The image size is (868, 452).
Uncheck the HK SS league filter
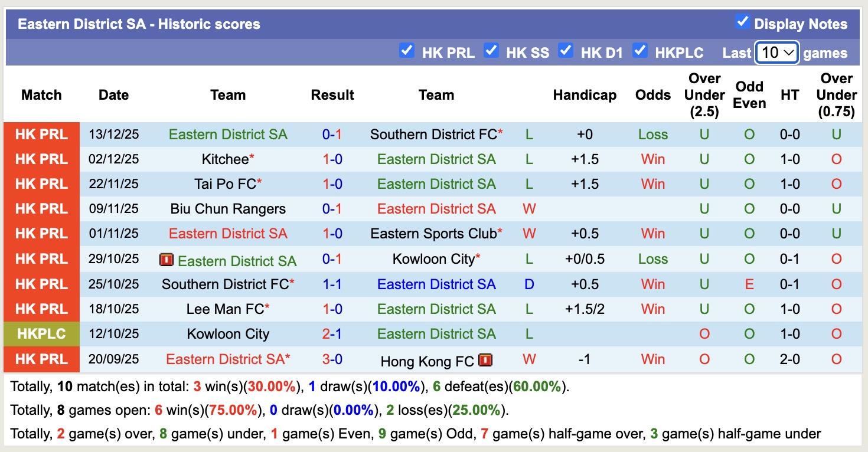[491, 51]
